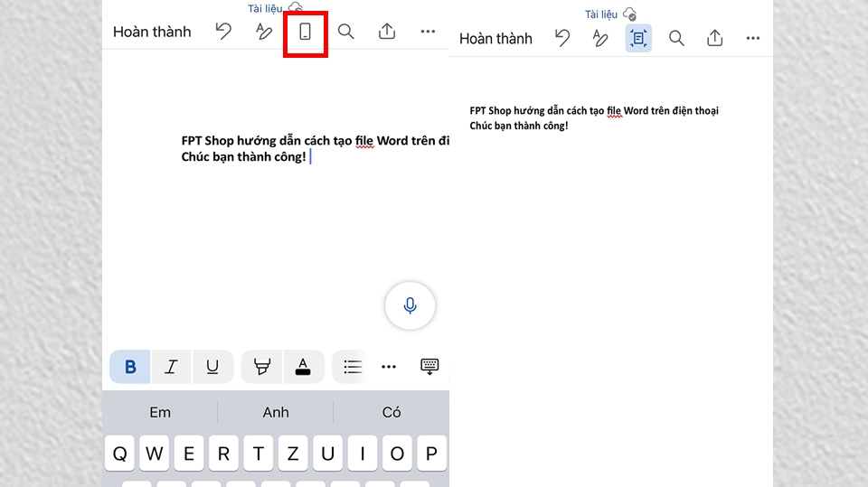This screenshot has height=487, width=868.
Task: Tap the Tài liệu title on the left
Action: [265, 8]
